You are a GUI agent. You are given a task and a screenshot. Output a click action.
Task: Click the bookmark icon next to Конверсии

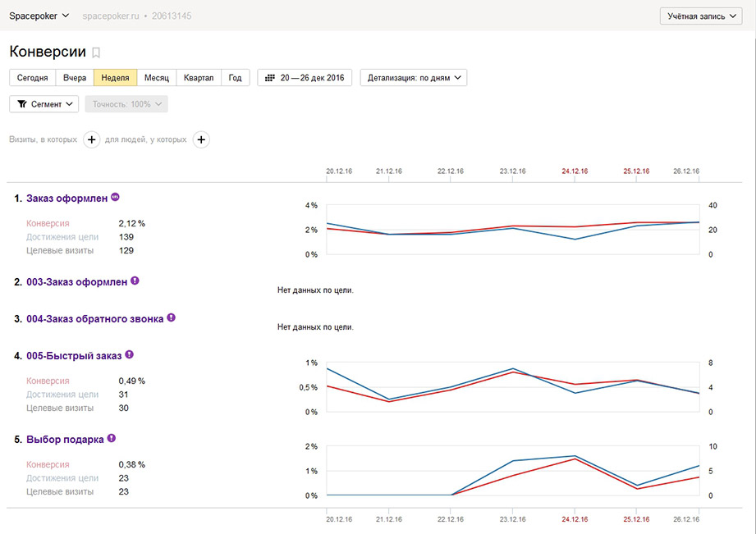pyautogui.click(x=96, y=52)
